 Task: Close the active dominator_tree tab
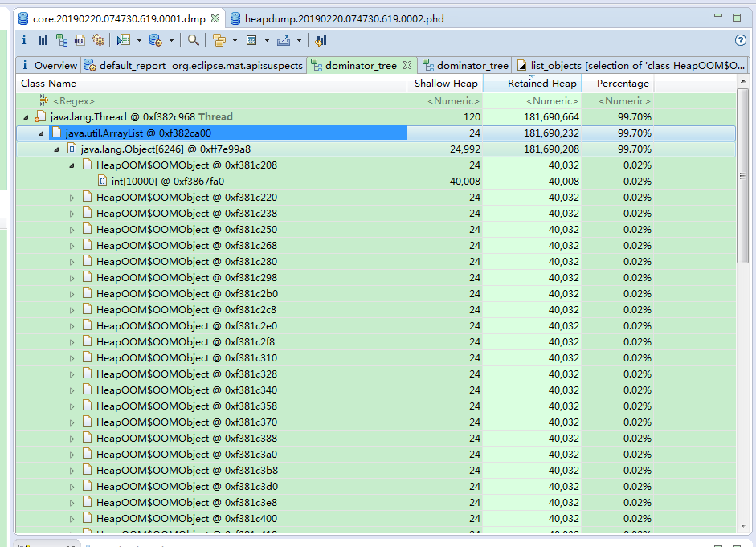(x=407, y=65)
